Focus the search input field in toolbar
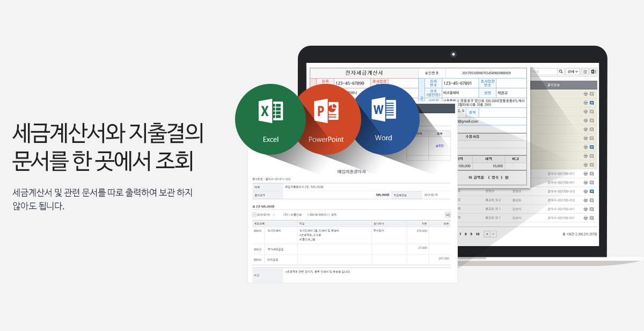Viewport: 644px width, 331px height. tap(543, 71)
